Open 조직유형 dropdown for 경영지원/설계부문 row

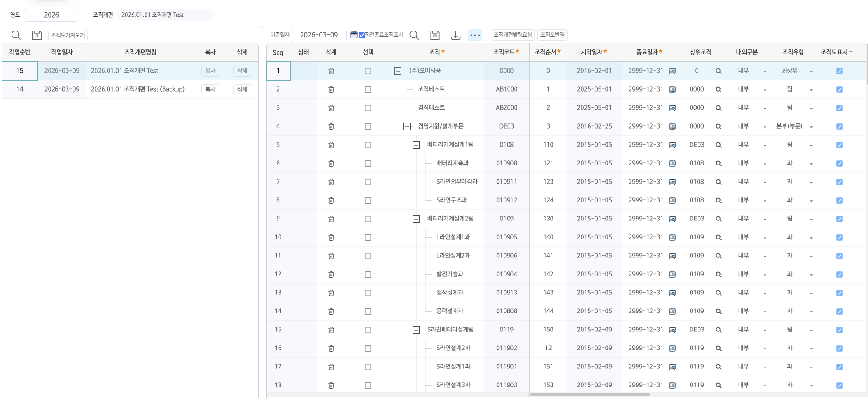click(x=811, y=127)
